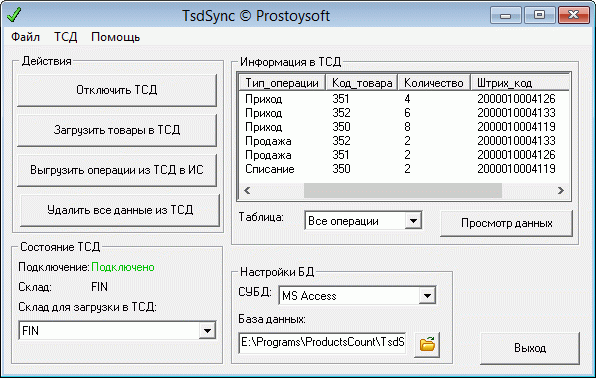Open the ТСД menu

pyautogui.click(x=65, y=37)
